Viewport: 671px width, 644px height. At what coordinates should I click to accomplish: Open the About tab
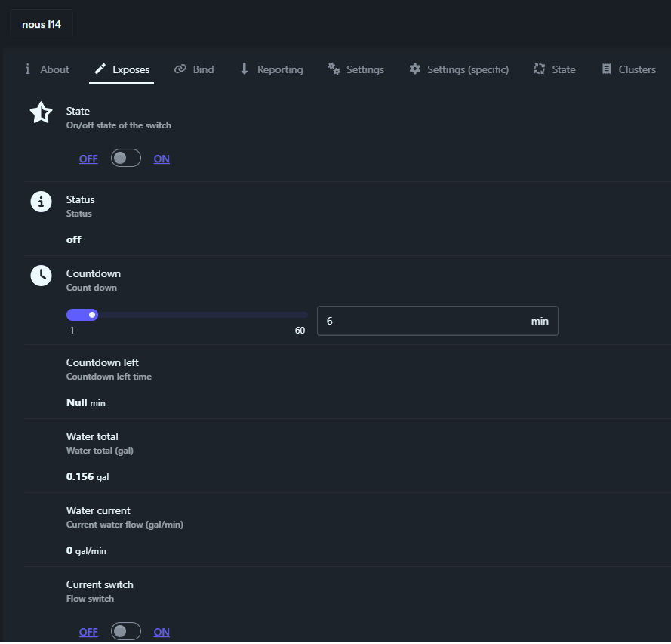[x=48, y=69]
